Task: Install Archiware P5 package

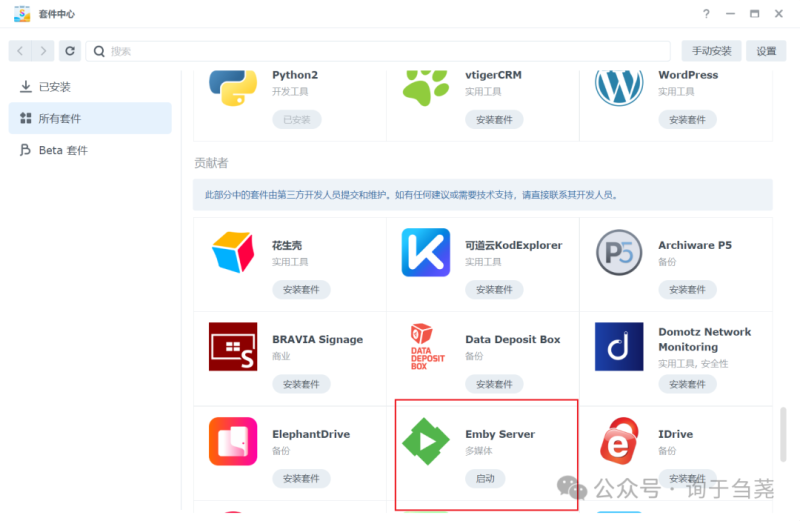Action: [x=687, y=290]
